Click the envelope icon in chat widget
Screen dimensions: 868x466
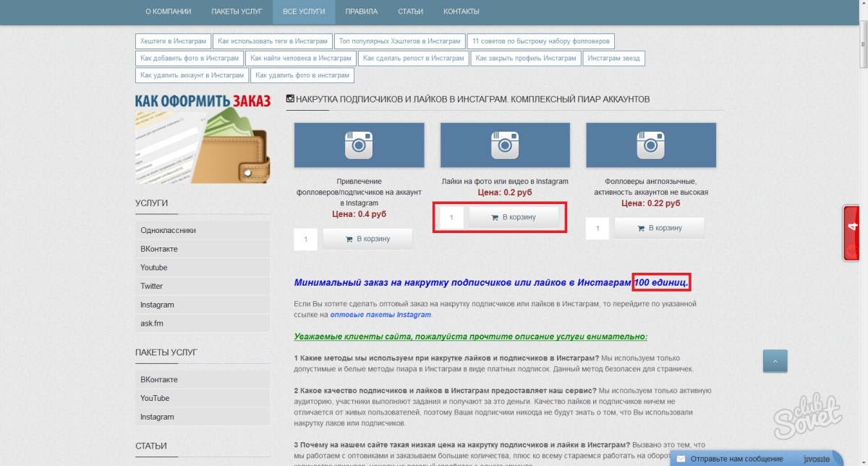(681, 459)
